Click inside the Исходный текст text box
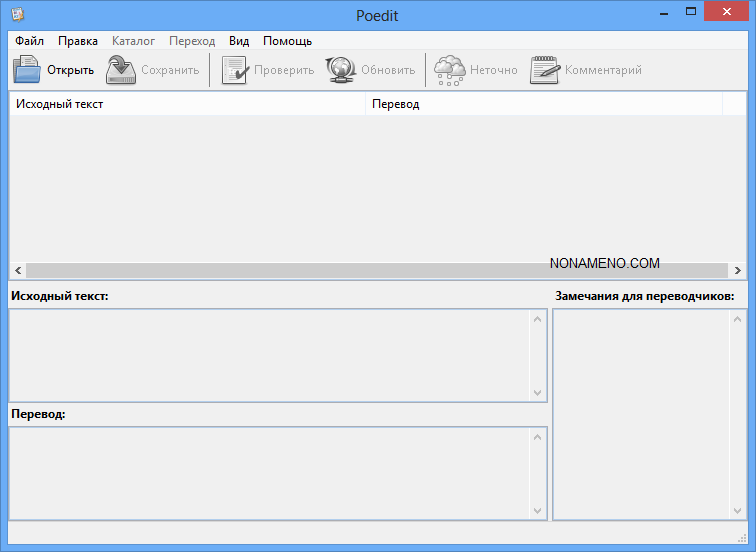Screen dimensions: 756x552 click(x=270, y=355)
